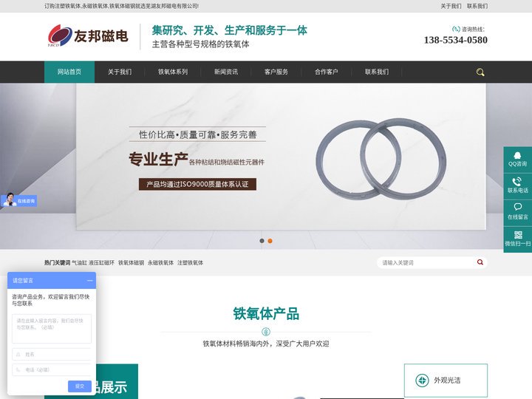This screenshot has width=532, height=399.
Task: Select the first banner slide dot
Action: 262,241
